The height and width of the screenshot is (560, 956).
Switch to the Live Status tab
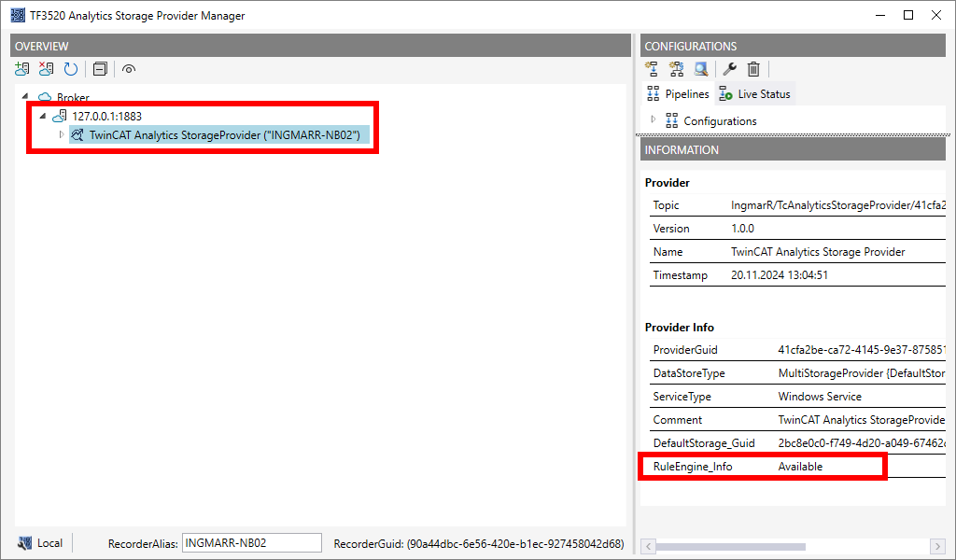click(754, 94)
